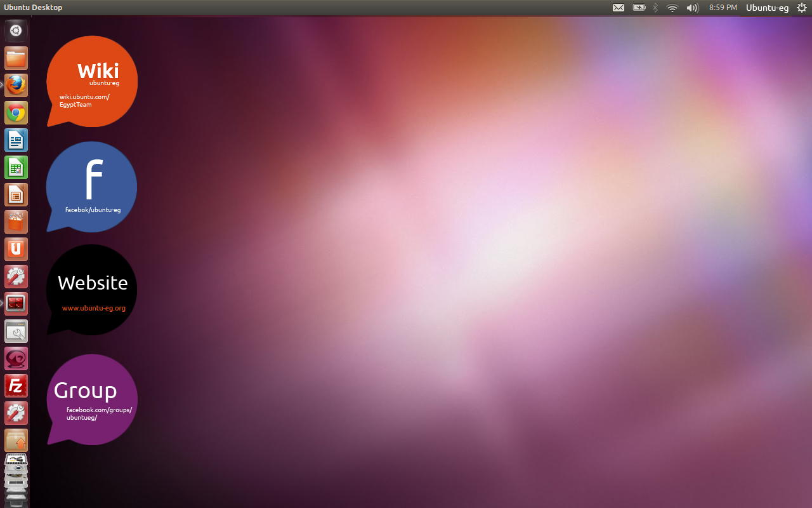Click the 8:59 PM clock indicator

point(723,8)
